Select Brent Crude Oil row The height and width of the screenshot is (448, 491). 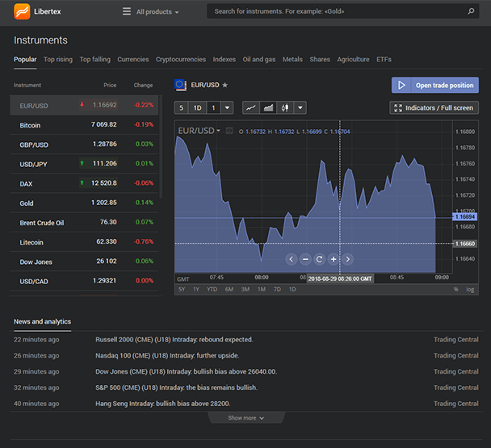(84, 223)
